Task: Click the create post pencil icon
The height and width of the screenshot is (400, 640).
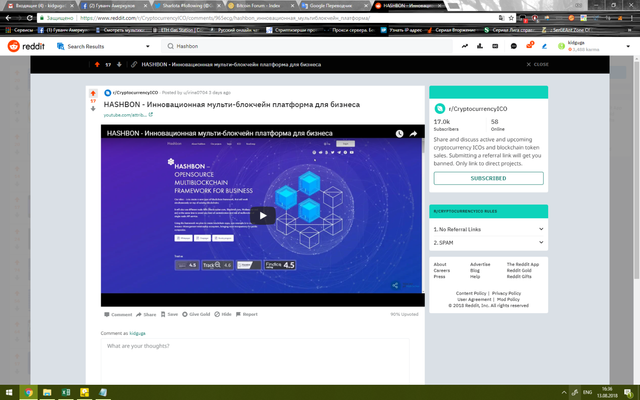Action: pyautogui.click(x=544, y=46)
